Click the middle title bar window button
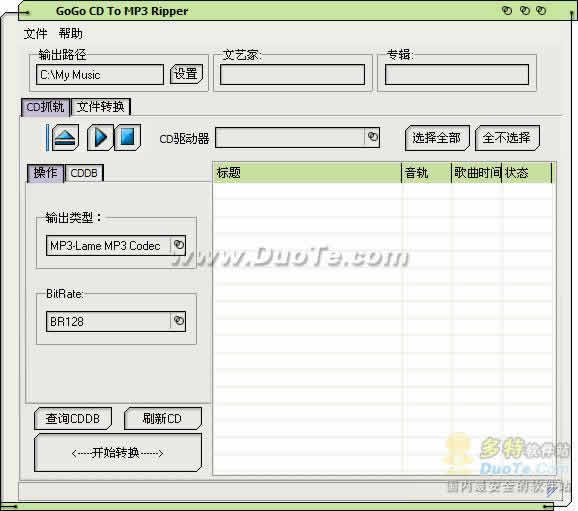Image resolution: width=578 pixels, height=511 pixels. coord(525,10)
